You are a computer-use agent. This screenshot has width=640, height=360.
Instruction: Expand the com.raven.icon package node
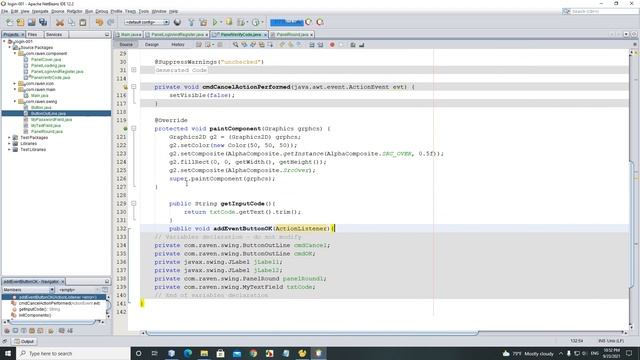point(15,83)
